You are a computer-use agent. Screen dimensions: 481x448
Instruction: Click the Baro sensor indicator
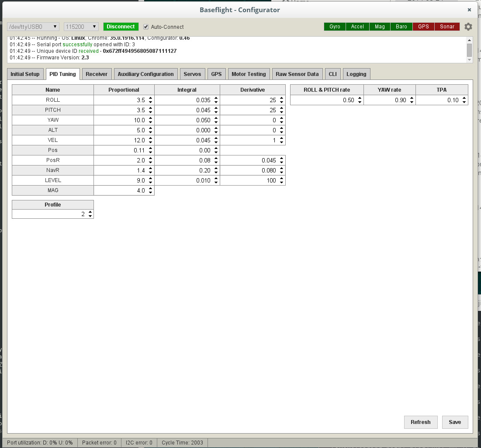[401, 27]
